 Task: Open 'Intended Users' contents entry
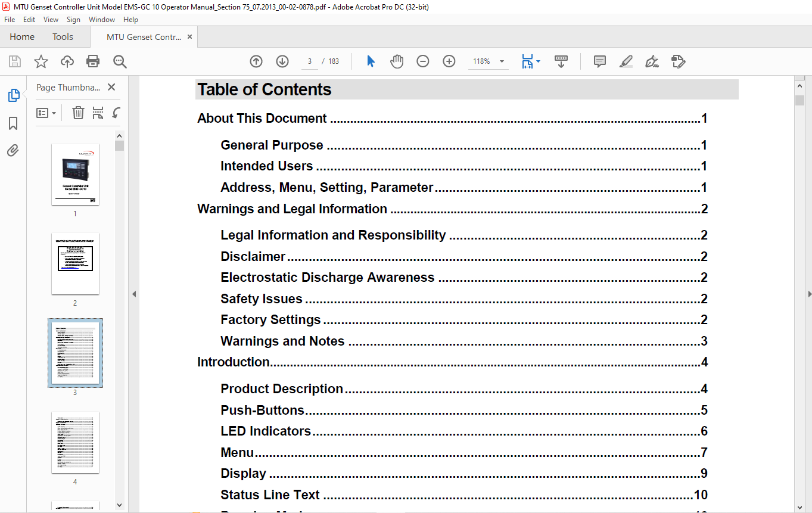(464, 166)
